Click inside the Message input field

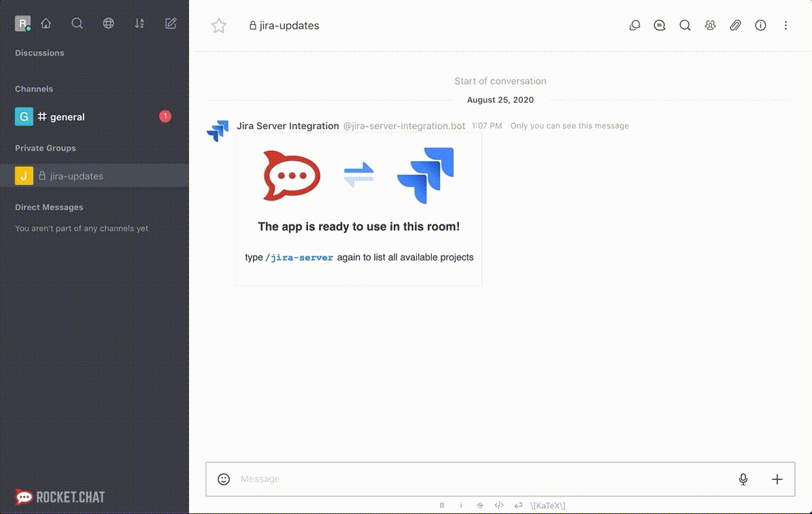[x=408, y=479]
